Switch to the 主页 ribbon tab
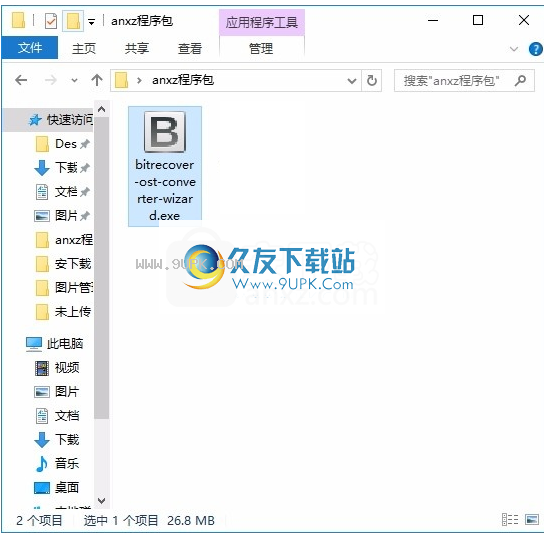This screenshot has height=534, width=544. [x=84, y=48]
